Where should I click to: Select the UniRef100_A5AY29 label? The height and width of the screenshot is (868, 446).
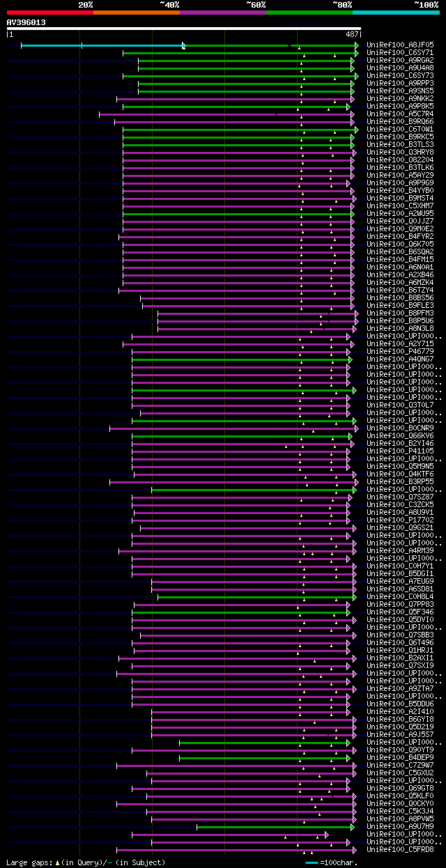click(x=401, y=176)
